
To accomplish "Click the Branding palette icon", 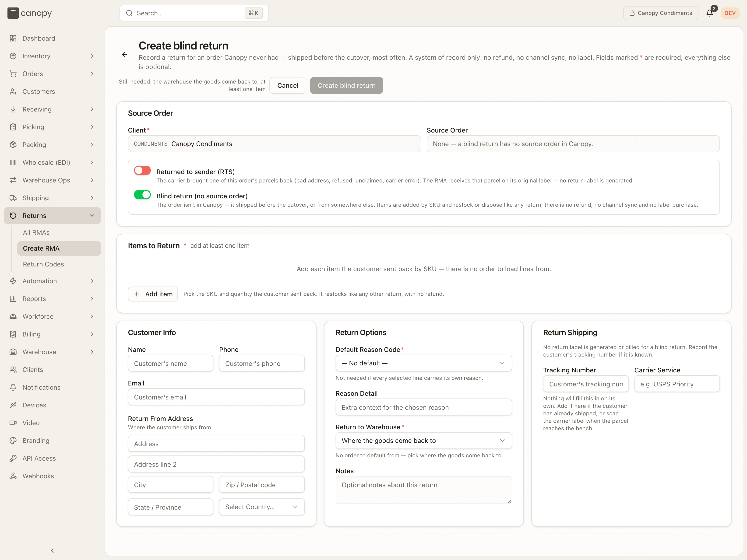I will [x=13, y=441].
